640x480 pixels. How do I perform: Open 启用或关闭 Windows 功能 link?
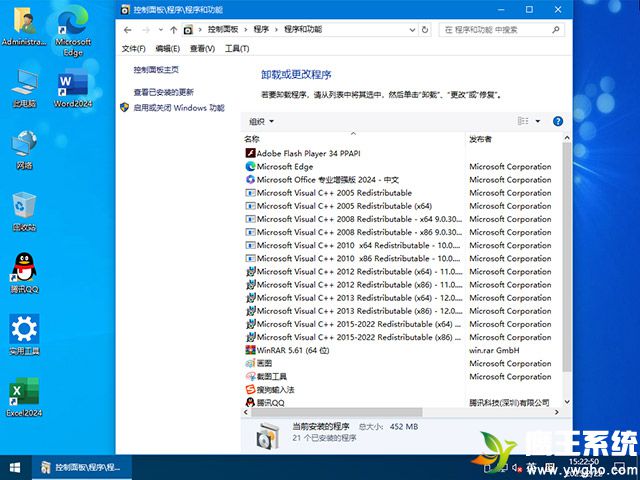[179, 108]
